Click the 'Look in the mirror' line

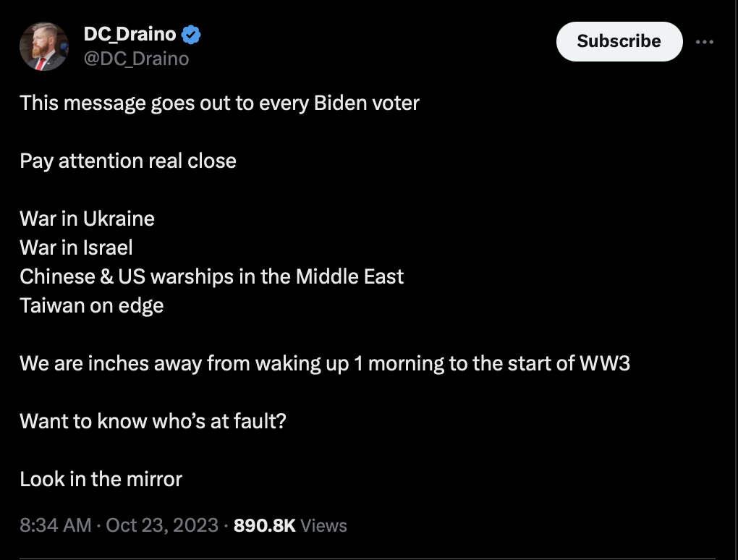pyautogui.click(x=101, y=479)
